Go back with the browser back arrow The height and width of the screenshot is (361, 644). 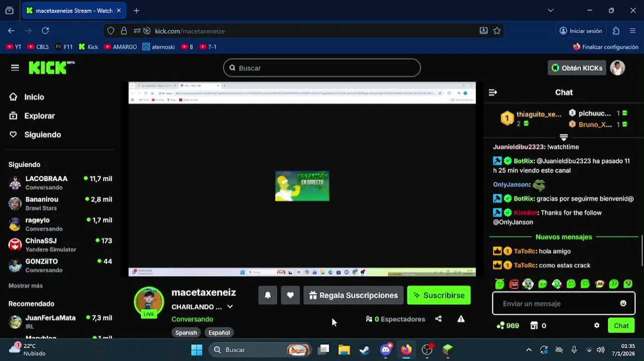point(12,31)
